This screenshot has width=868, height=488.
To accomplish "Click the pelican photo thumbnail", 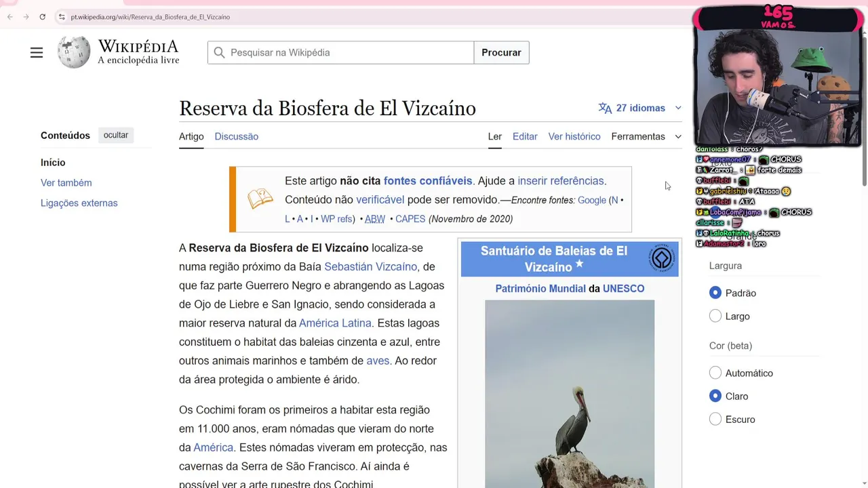I will click(x=570, y=394).
